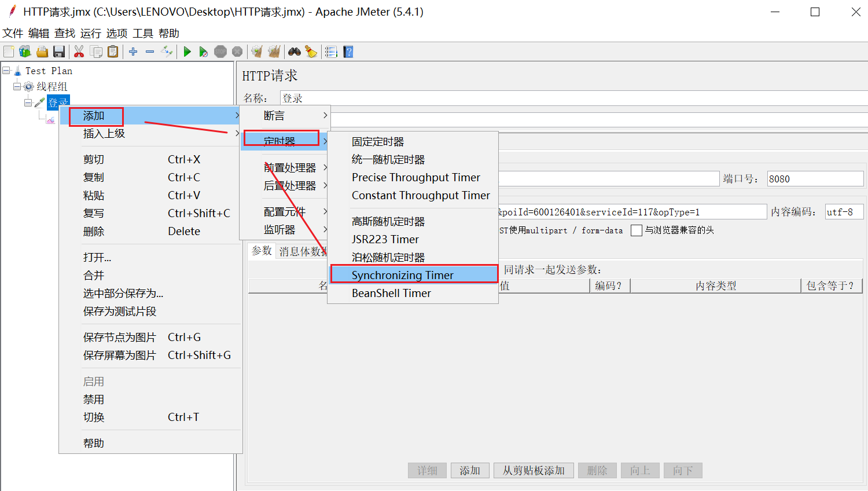Click the 线程组 gear icon in tree
868x491 pixels.
click(28, 87)
